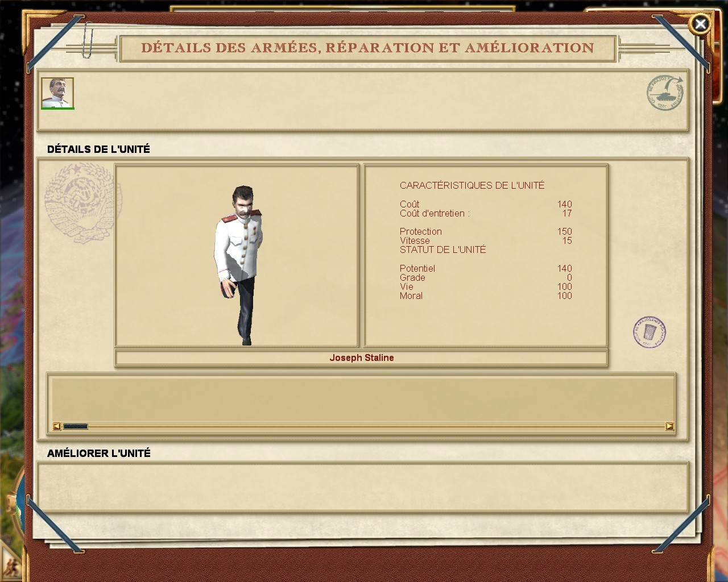Image resolution: width=728 pixels, height=582 pixels.
Task: Expand the AMÉLIORER L'UNITÉ section
Action: 99,454
